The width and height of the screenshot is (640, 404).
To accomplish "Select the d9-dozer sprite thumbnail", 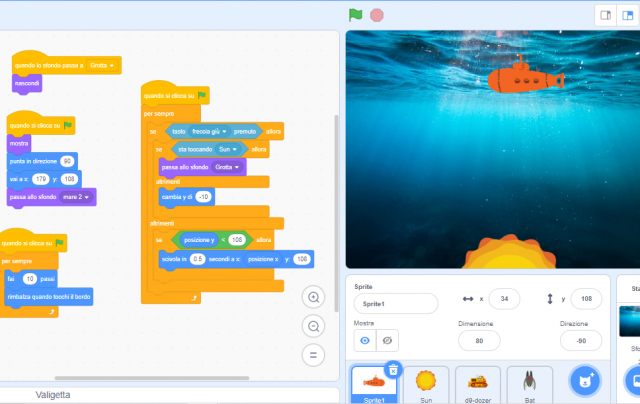I will pos(478,385).
